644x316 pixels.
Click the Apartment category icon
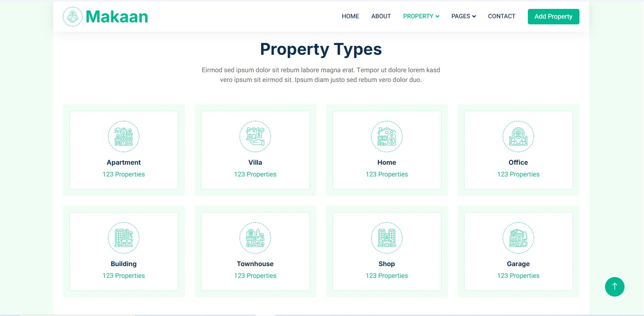[123, 136]
